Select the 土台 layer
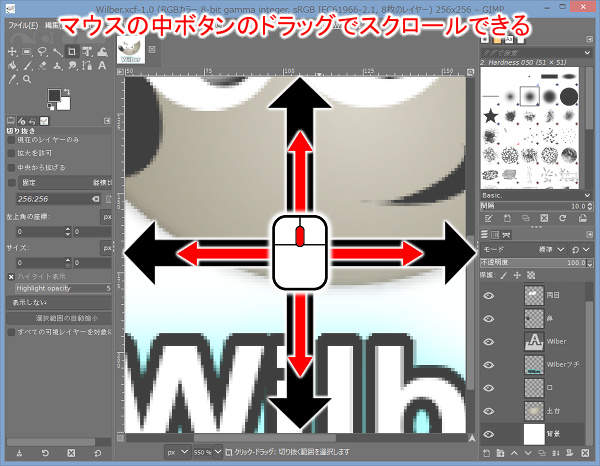 533,411
